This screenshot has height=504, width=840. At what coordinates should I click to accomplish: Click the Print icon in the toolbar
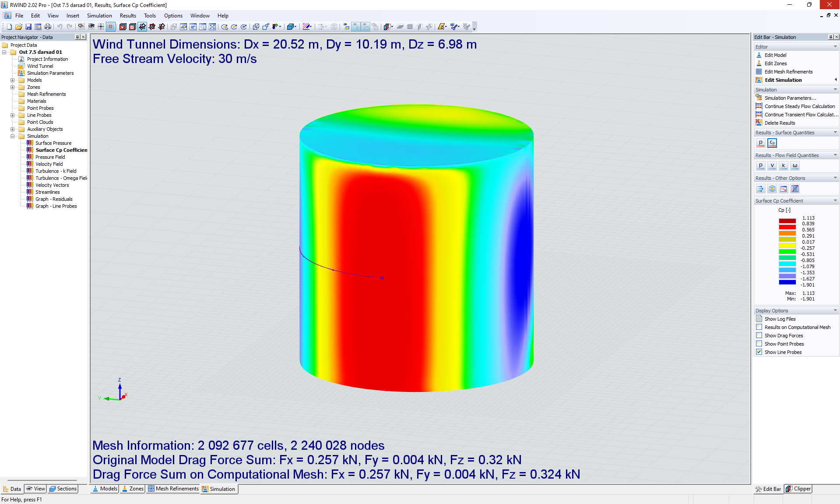click(x=48, y=26)
